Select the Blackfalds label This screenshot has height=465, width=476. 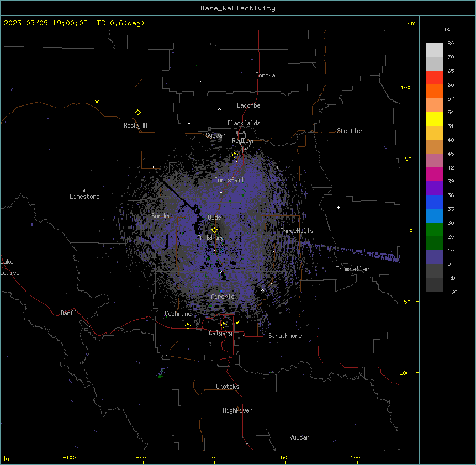[244, 123]
